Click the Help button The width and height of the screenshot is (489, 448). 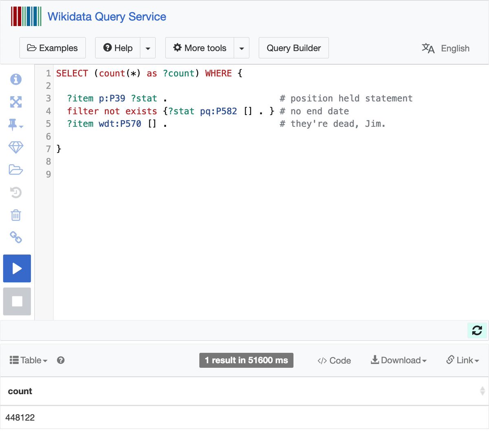pos(118,48)
